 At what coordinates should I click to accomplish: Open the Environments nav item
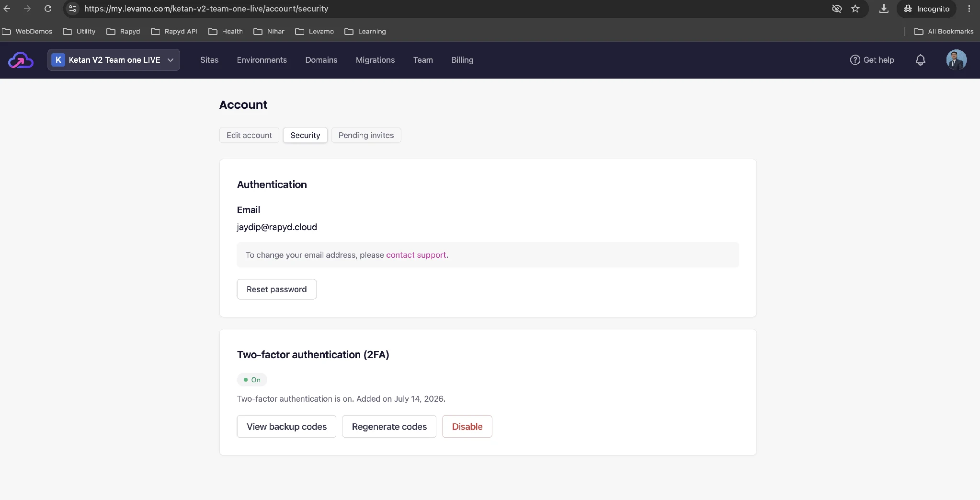pyautogui.click(x=262, y=60)
